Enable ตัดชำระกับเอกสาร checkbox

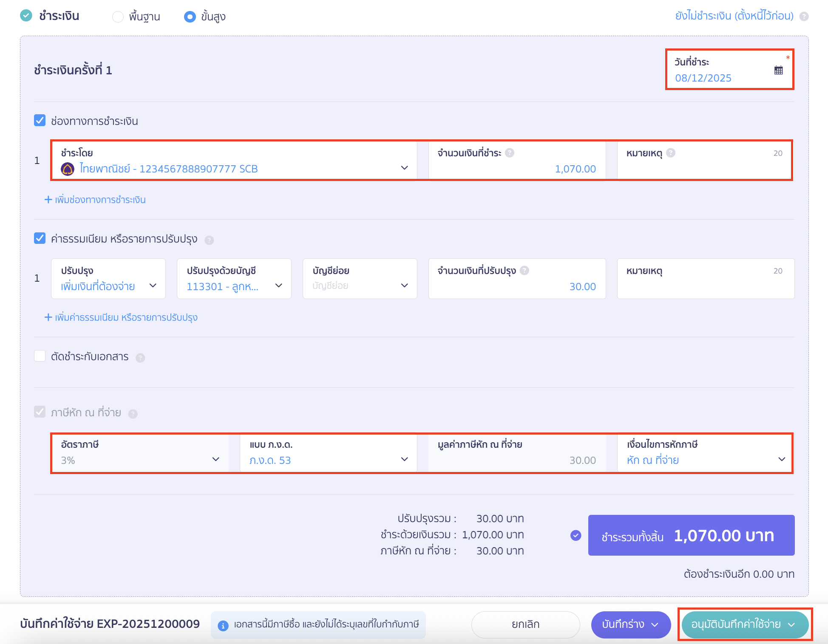(40, 356)
